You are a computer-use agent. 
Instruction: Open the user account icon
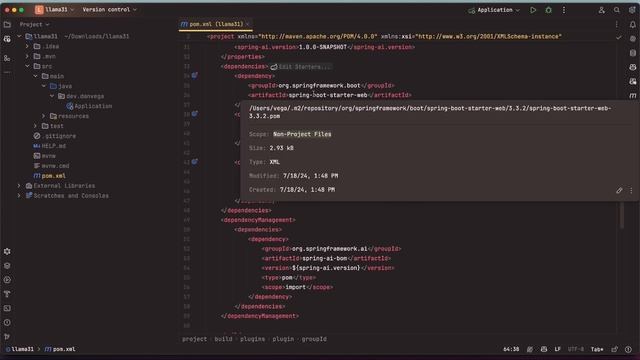click(602, 10)
